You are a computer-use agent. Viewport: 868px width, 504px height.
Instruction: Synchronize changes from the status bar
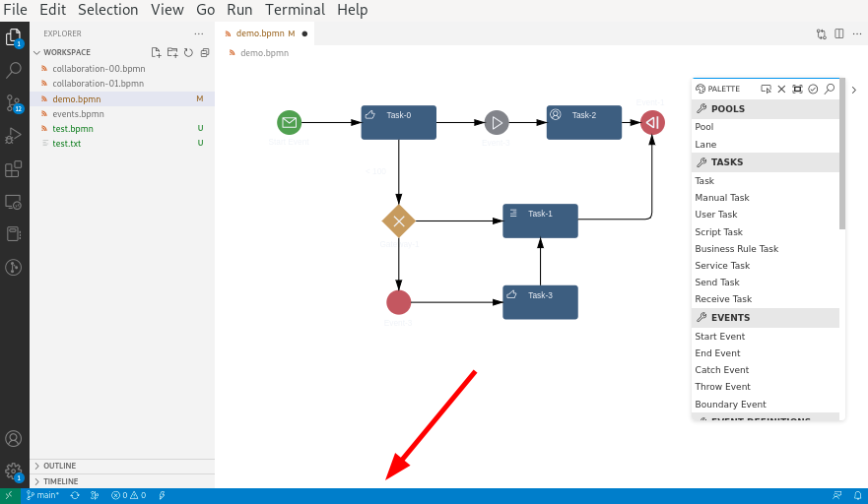(75, 496)
